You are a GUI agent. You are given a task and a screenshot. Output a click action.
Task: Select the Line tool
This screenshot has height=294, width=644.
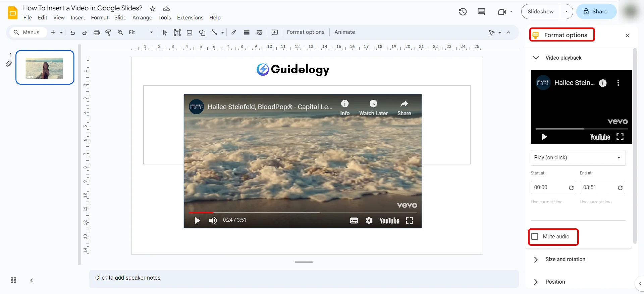[214, 32]
